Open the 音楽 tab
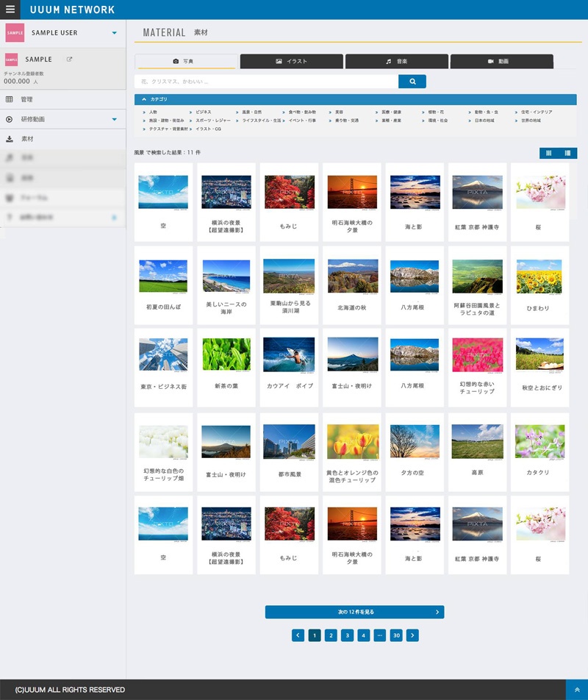588x700 pixels. click(x=397, y=62)
